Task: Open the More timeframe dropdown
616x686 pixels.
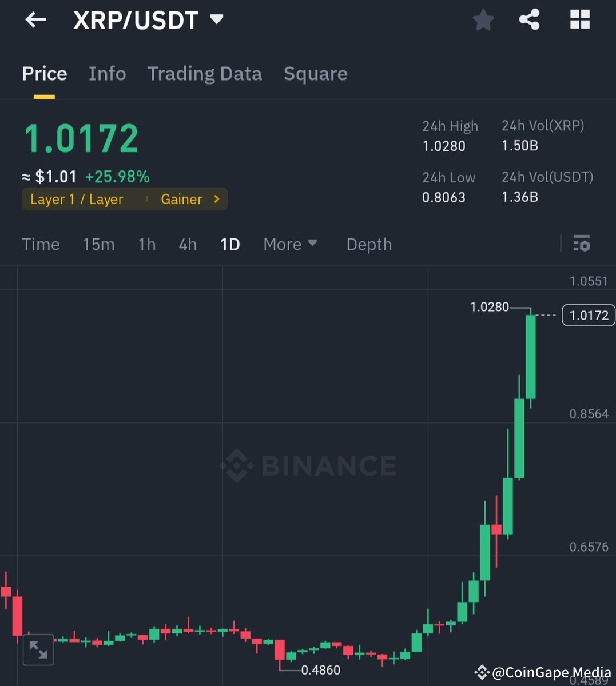Action: (x=290, y=244)
